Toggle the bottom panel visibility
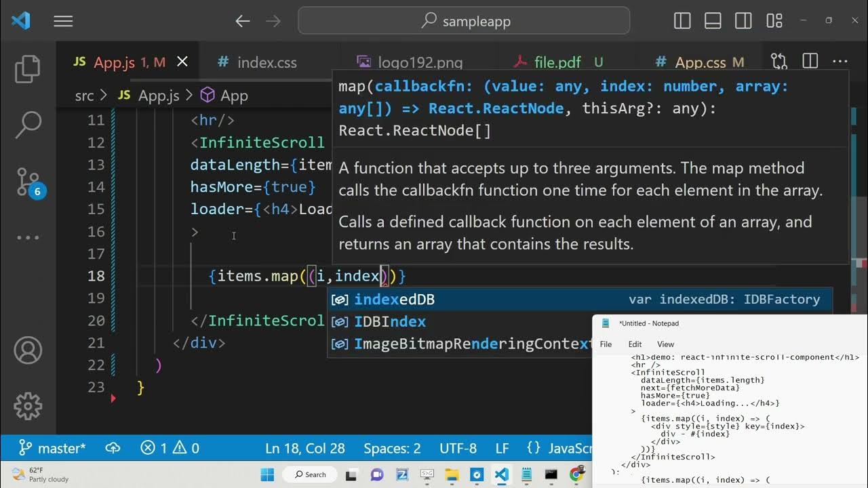 point(713,21)
